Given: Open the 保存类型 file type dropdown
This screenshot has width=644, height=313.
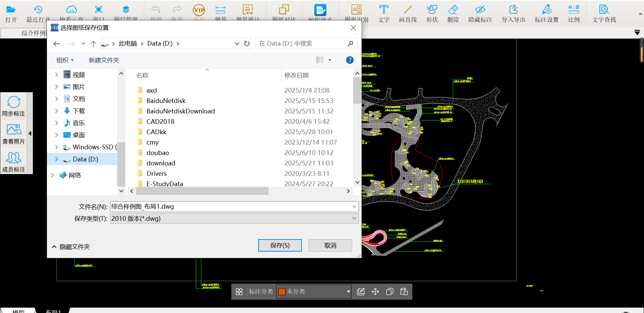Looking at the screenshot, I should click(x=354, y=218).
